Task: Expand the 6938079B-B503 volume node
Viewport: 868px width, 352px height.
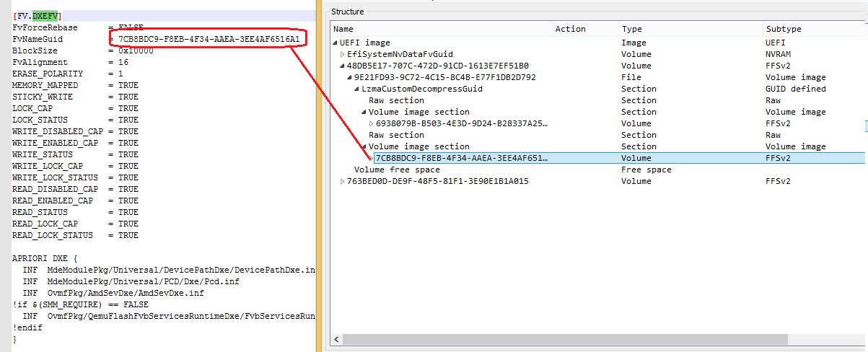Action: coord(372,123)
